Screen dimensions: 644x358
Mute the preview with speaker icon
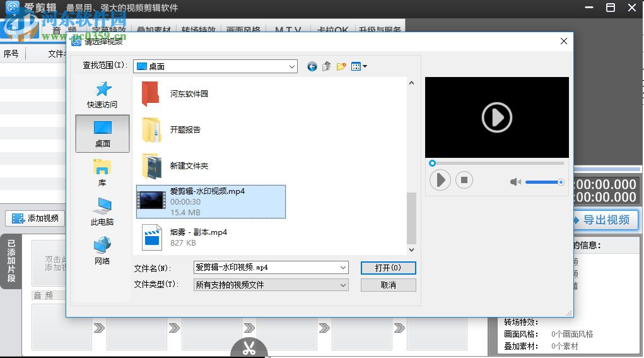[x=515, y=182]
